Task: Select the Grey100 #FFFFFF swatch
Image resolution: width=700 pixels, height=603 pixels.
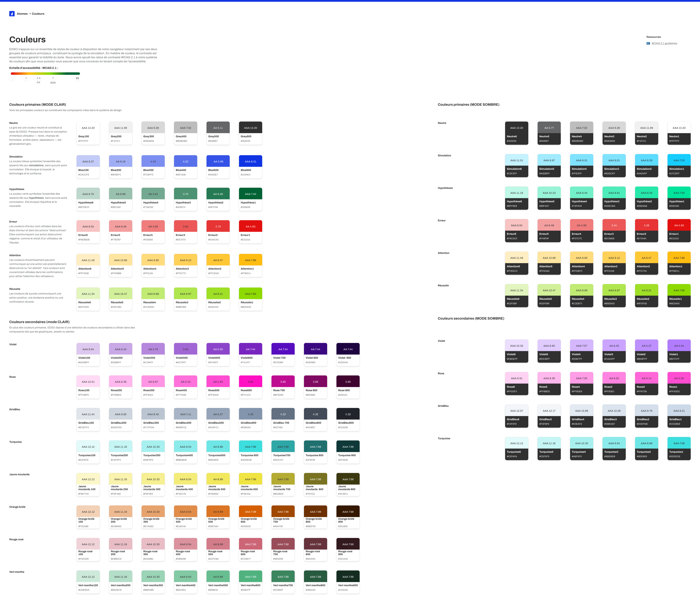Action: 88,133
